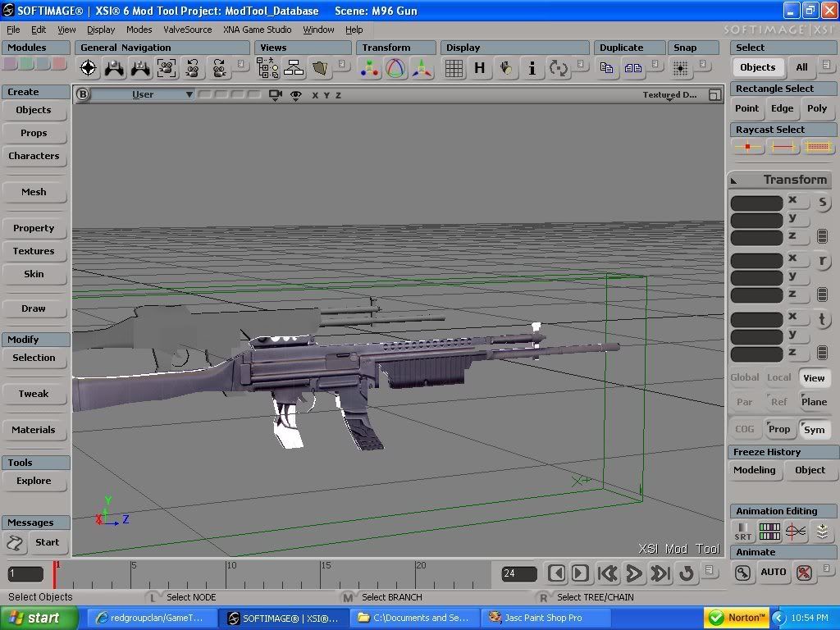
Task: Click the Materials button
Action: coord(34,430)
